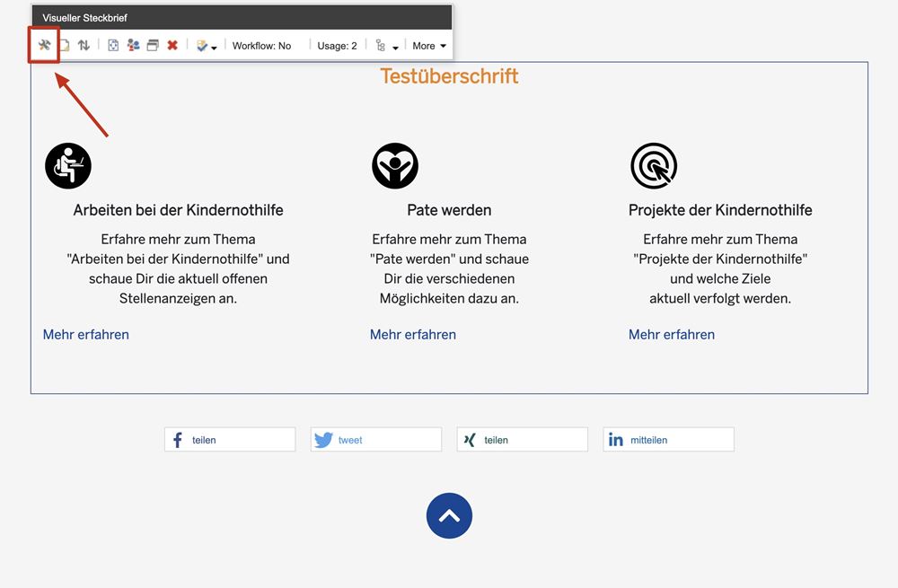Open the More menu

429,46
